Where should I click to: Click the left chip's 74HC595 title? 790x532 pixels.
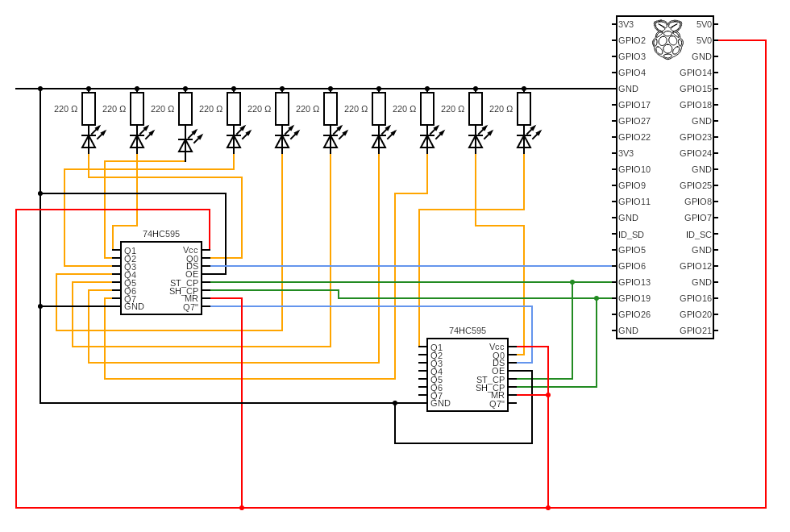click(x=161, y=234)
